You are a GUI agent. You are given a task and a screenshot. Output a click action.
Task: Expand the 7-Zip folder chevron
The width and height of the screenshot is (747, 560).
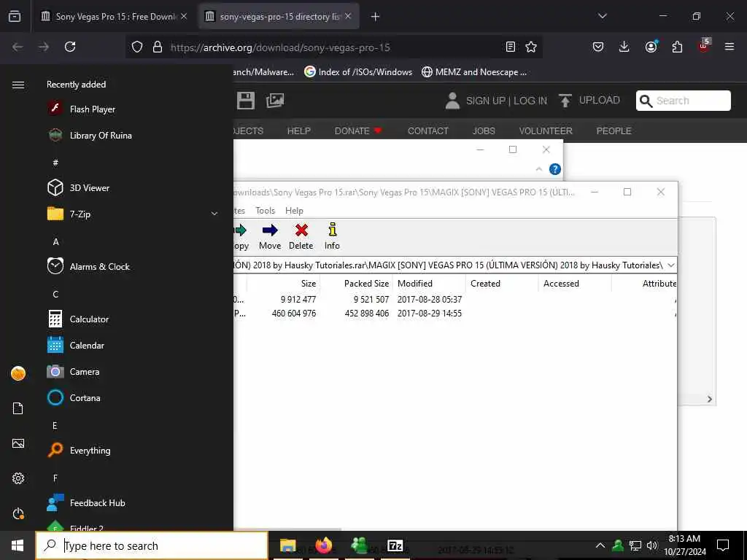[214, 214]
